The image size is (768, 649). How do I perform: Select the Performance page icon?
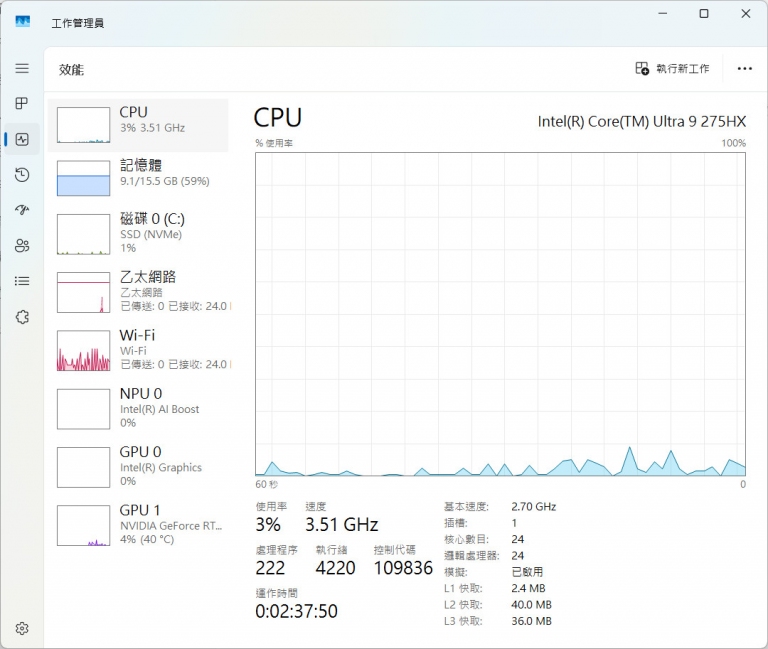point(22,139)
